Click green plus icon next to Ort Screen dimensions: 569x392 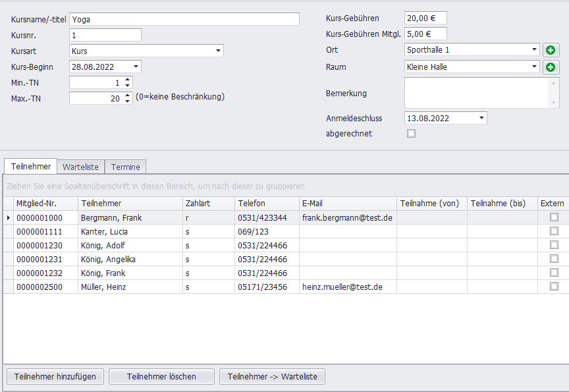click(x=551, y=50)
